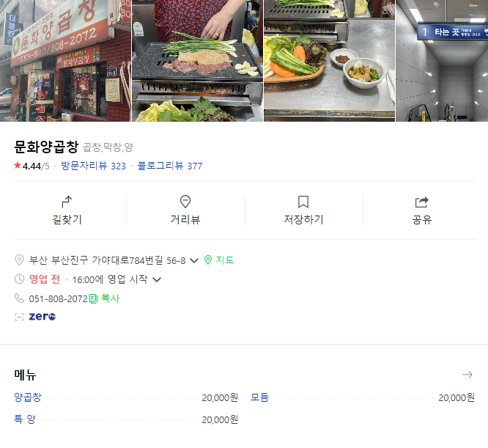The width and height of the screenshot is (488, 448).
Task: Click the 문화양곱창 restaurant title
Action: (x=46, y=147)
